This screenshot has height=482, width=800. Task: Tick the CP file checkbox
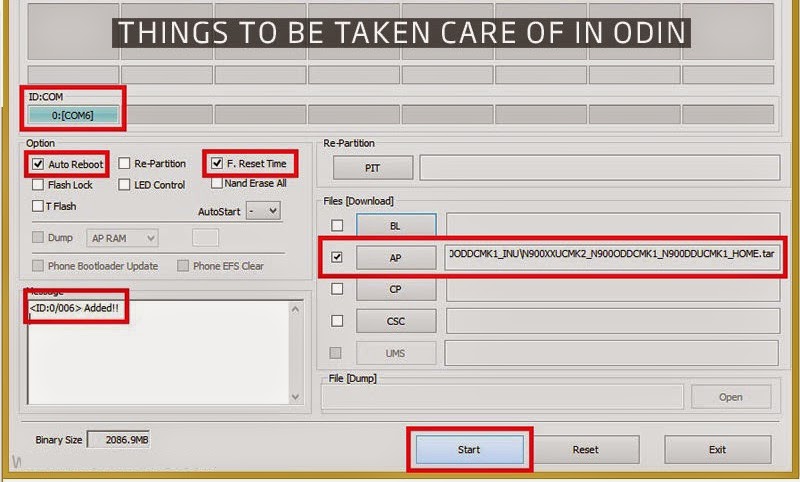(337, 289)
